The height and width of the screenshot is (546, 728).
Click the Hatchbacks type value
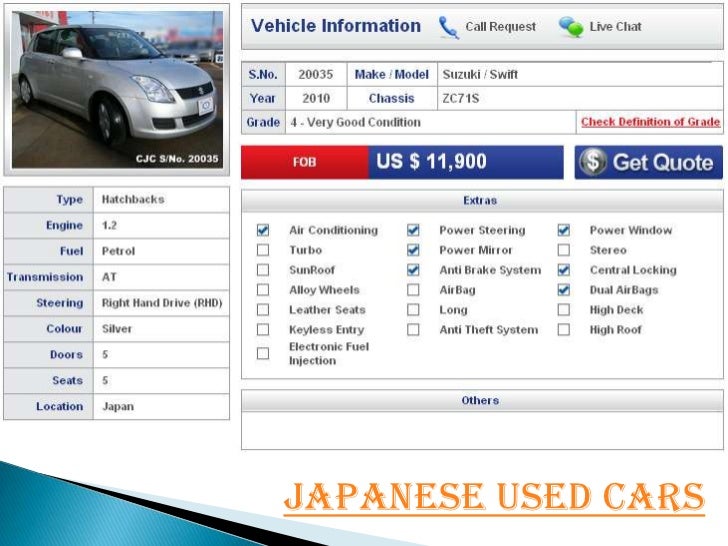pos(133,200)
